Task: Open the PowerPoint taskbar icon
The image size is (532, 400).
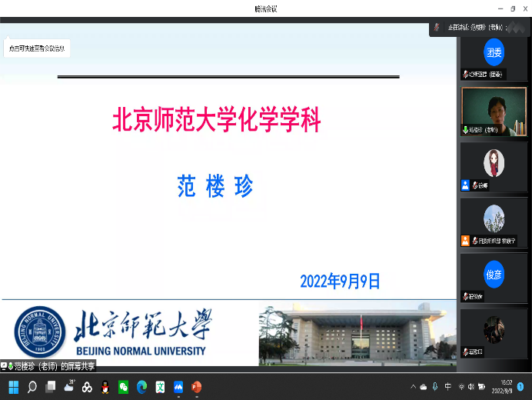Action: coord(196,387)
